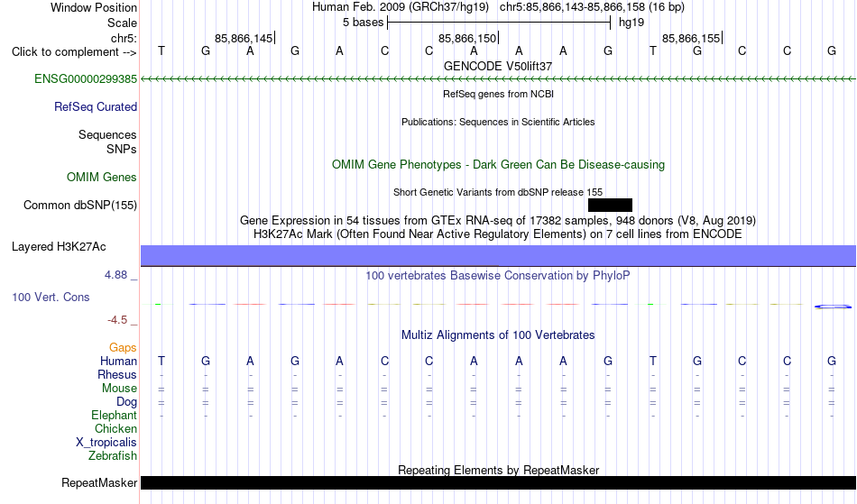
Task: Click the hg19 scale label
Action: pyautogui.click(x=631, y=23)
